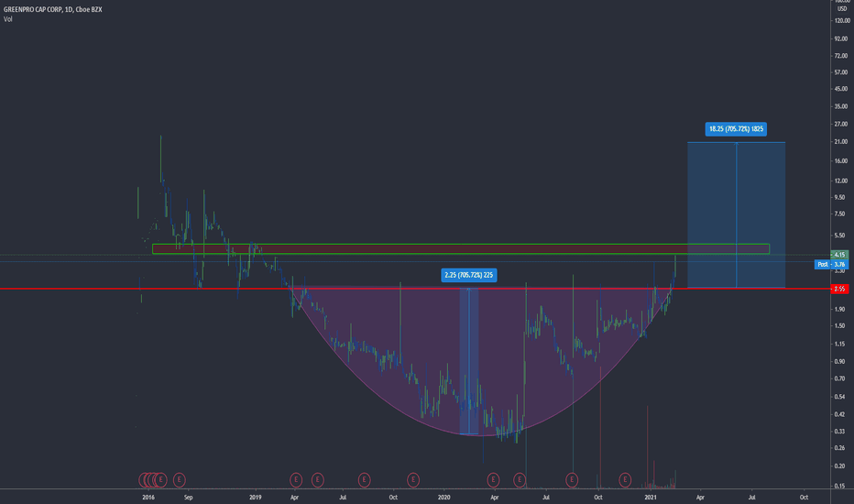Select the green resistance zone rectangle
The width and height of the screenshot is (854, 504).
point(461,249)
